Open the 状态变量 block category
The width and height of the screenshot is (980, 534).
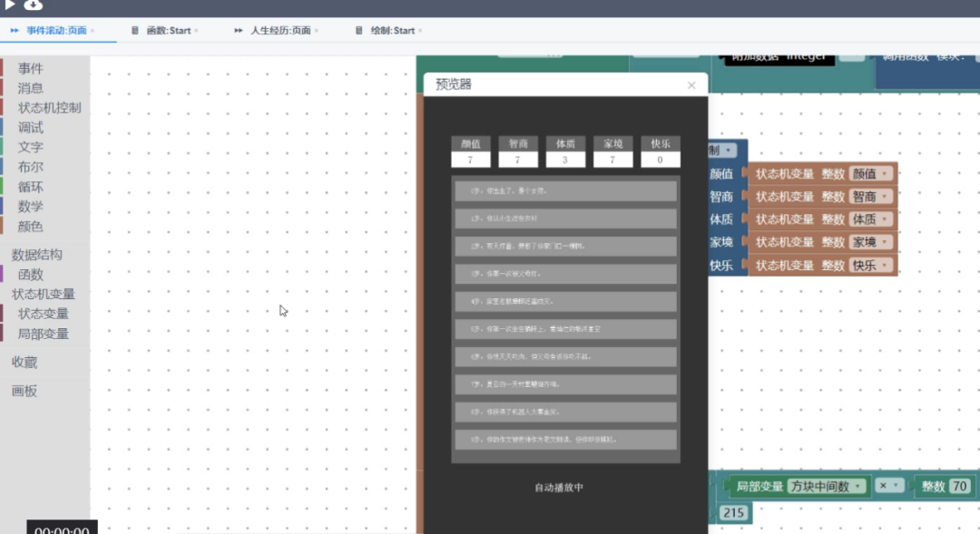(x=44, y=314)
